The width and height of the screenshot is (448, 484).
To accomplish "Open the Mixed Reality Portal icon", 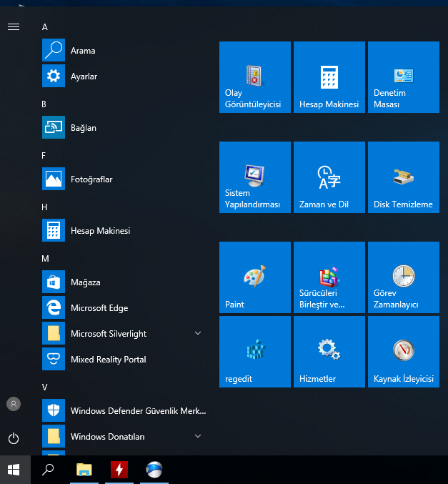I will (54, 359).
